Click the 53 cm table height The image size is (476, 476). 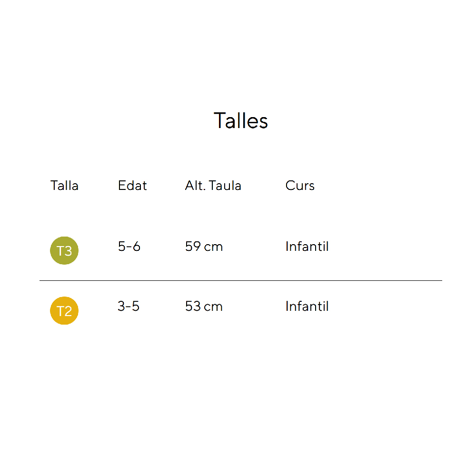[204, 306]
